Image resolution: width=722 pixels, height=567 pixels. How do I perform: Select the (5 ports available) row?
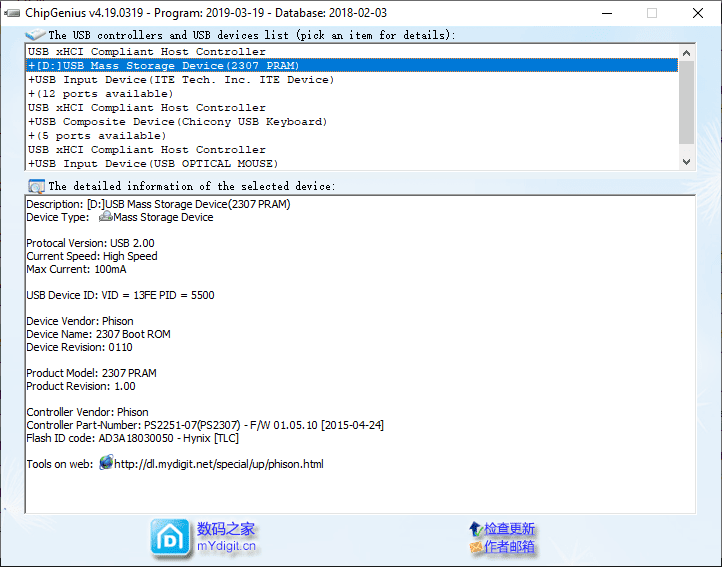pyautogui.click(x=352, y=135)
